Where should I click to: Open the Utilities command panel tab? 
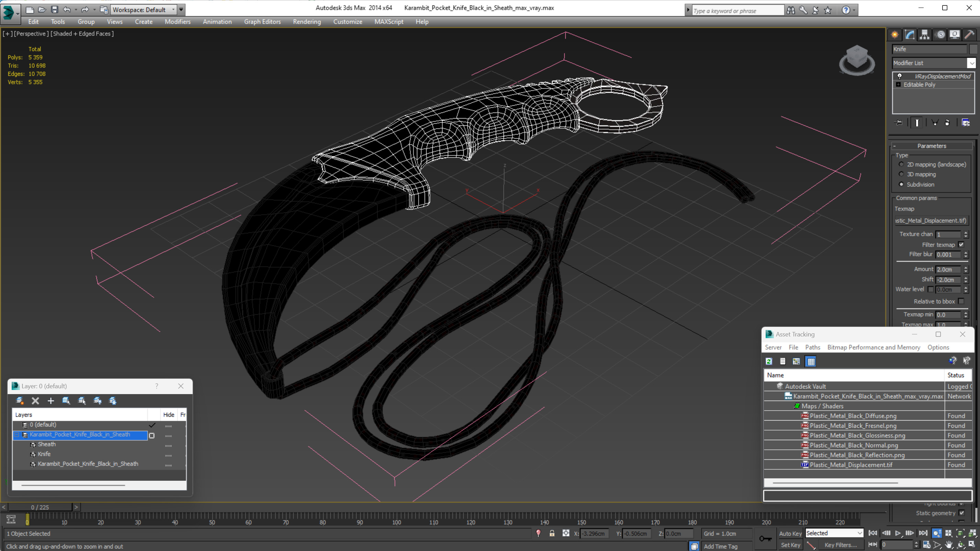970,35
